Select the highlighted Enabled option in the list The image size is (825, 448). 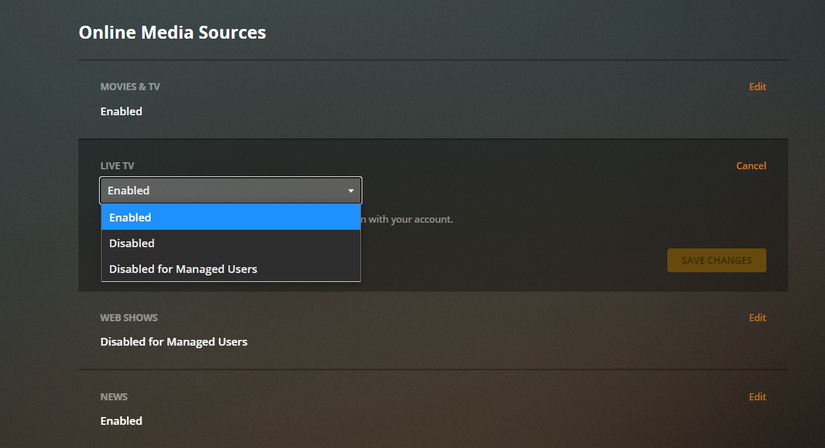[230, 217]
